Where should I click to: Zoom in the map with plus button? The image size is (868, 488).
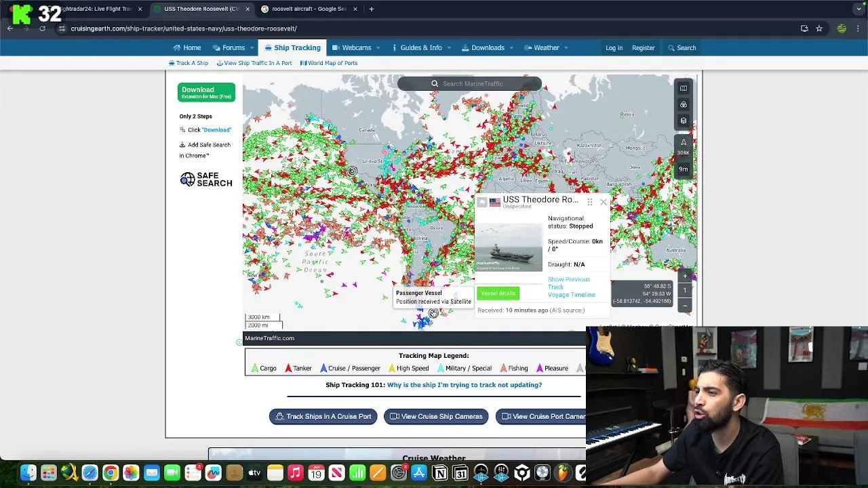[685, 276]
